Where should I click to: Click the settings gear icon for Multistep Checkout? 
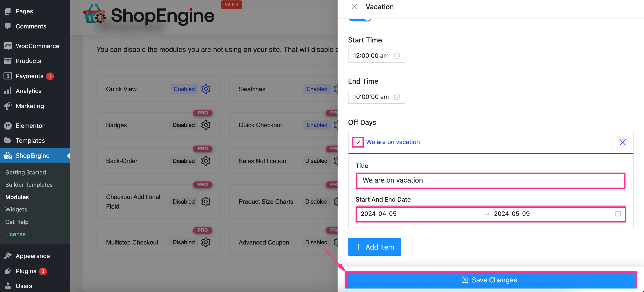pos(206,242)
